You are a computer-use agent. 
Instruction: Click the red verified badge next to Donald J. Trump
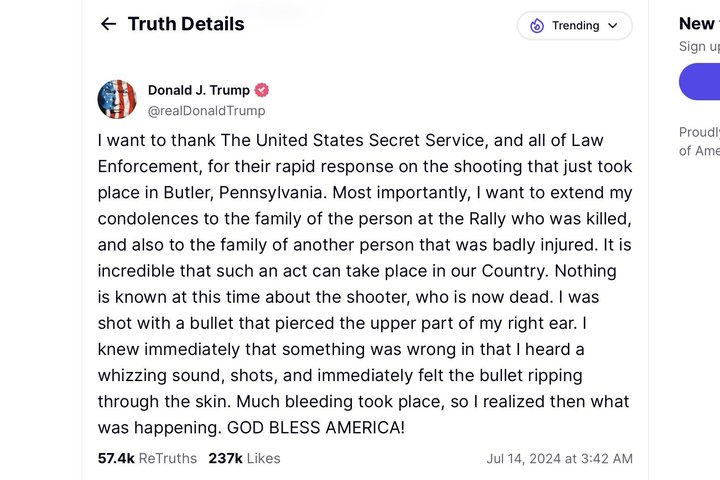pos(262,90)
